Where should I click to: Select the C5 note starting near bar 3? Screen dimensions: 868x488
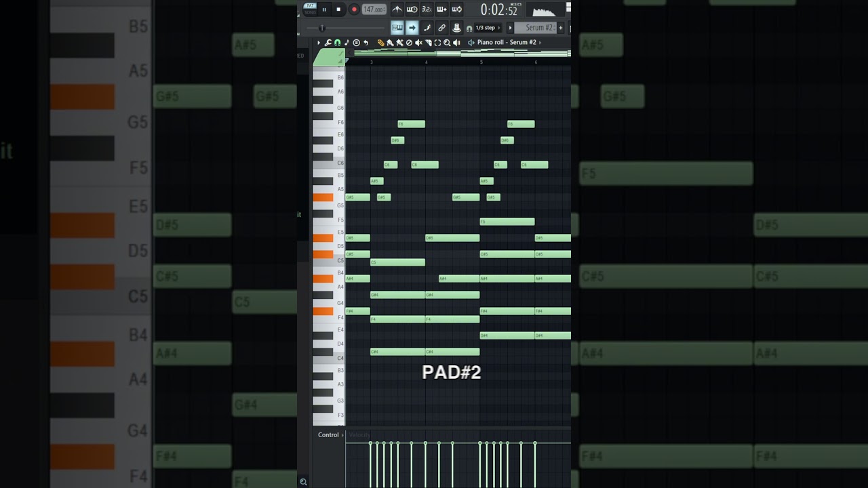coord(397,262)
